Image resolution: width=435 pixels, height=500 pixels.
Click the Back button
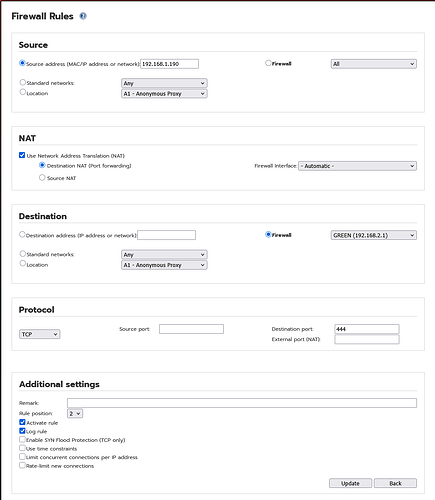(x=395, y=483)
